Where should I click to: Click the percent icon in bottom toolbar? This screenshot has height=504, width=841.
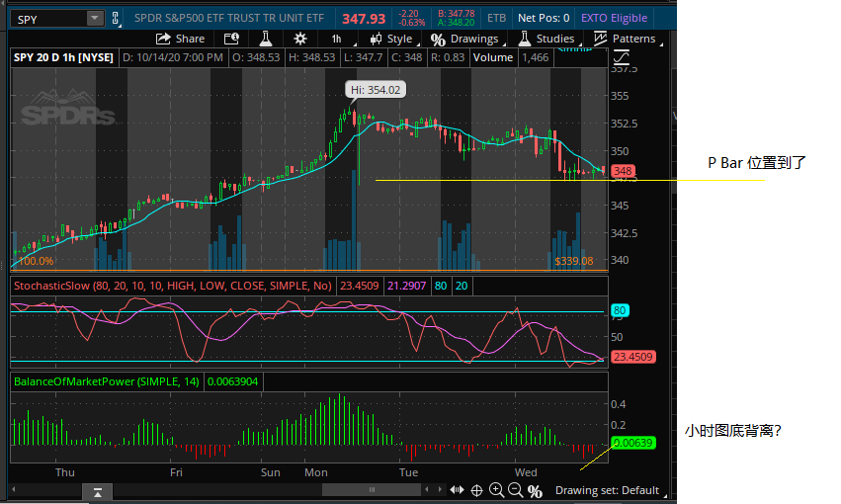[535, 490]
